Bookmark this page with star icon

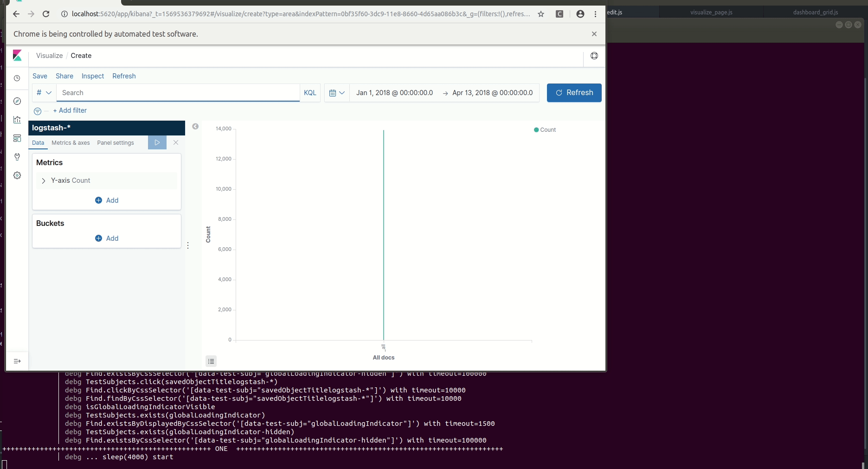pyautogui.click(x=541, y=14)
